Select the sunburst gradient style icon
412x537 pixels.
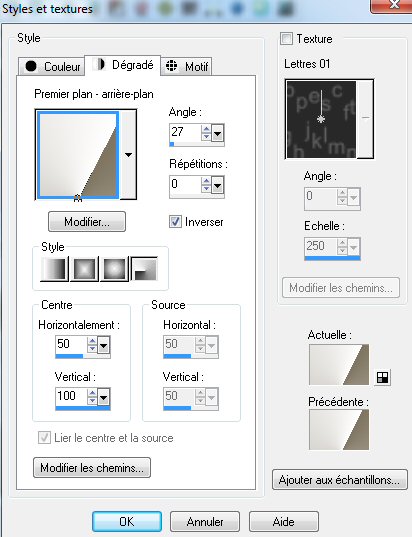pos(114,269)
